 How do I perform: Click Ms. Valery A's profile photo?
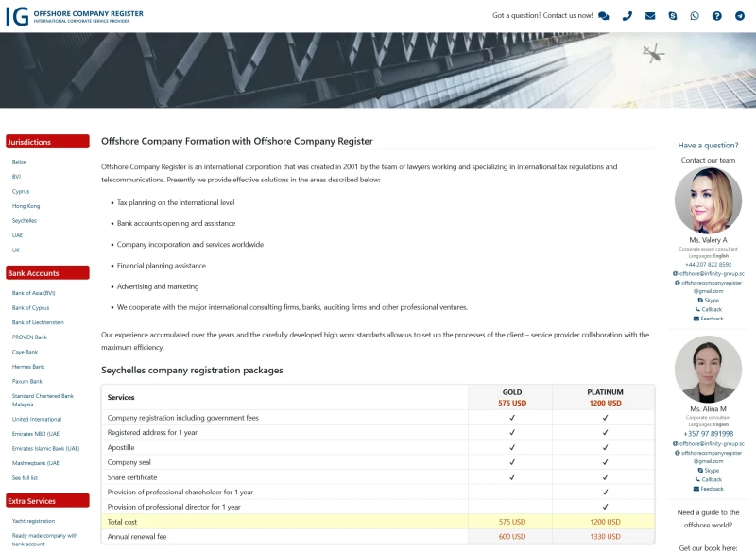[x=708, y=199]
